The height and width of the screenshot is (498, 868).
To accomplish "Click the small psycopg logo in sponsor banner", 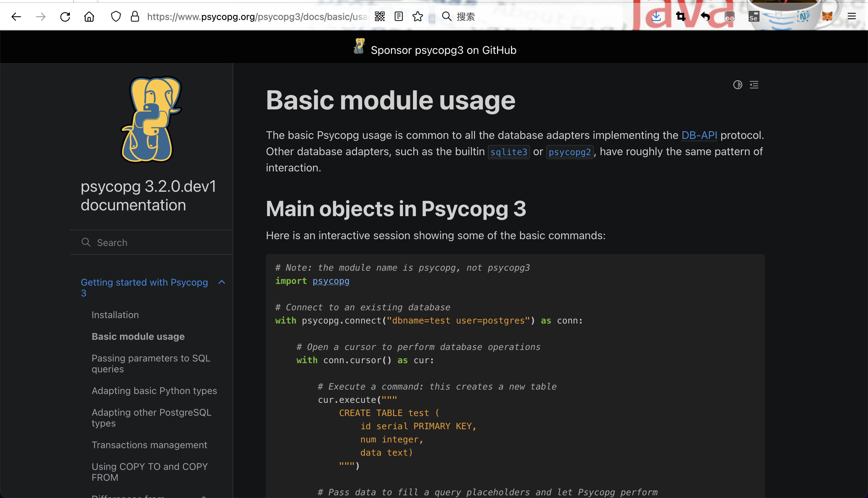I will (x=359, y=46).
